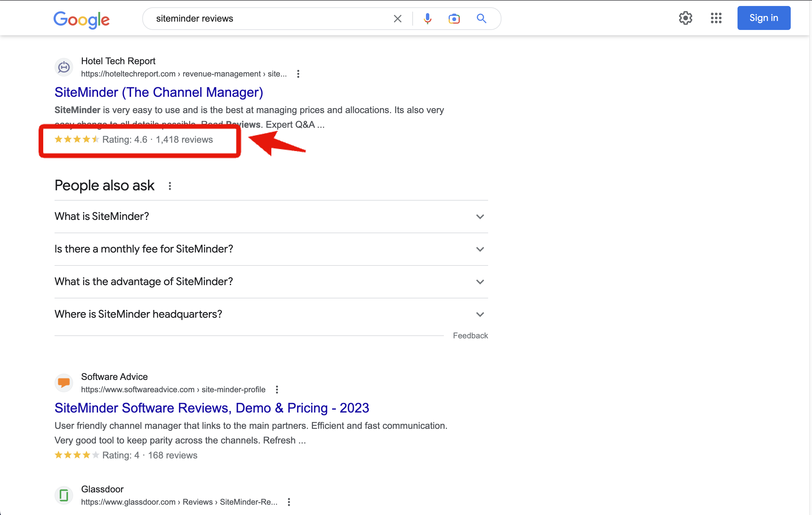Open the Google apps grid
Viewport: 812px width, 515px height.
(716, 18)
